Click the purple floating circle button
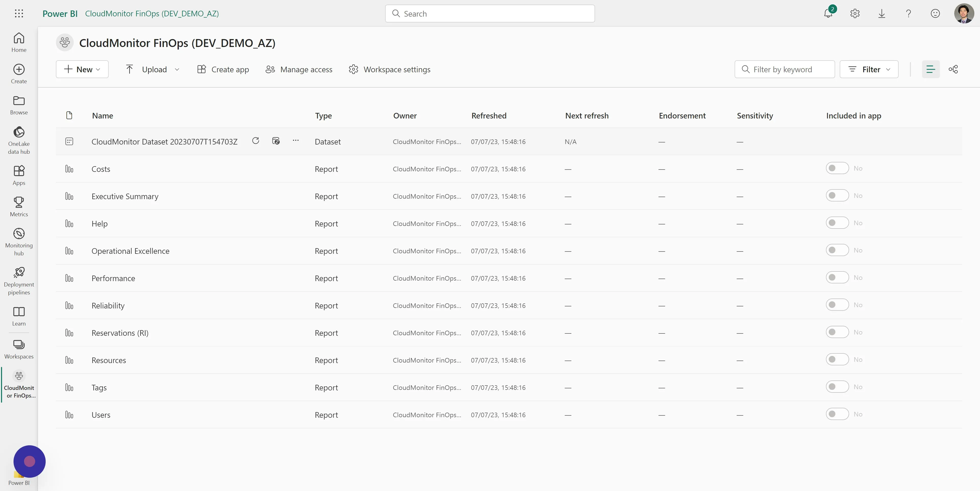This screenshot has height=491, width=980. pyautogui.click(x=29, y=461)
